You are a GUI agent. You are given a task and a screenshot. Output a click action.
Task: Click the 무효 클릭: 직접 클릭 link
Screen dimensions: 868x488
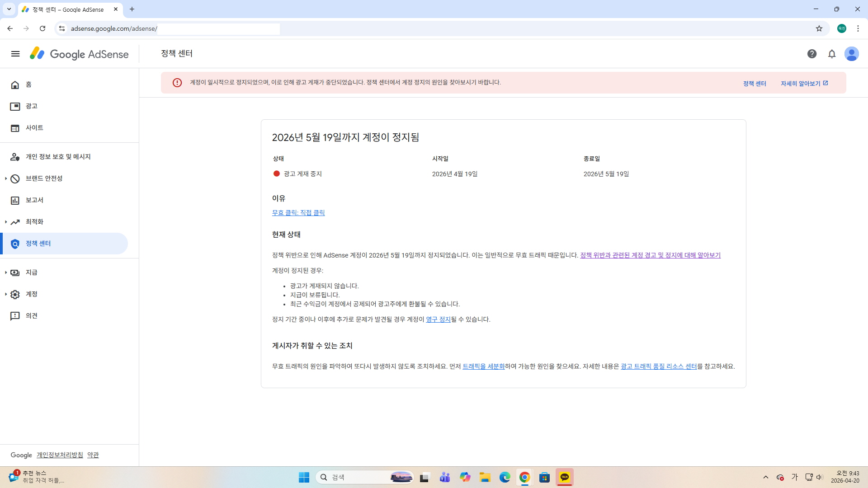(298, 213)
